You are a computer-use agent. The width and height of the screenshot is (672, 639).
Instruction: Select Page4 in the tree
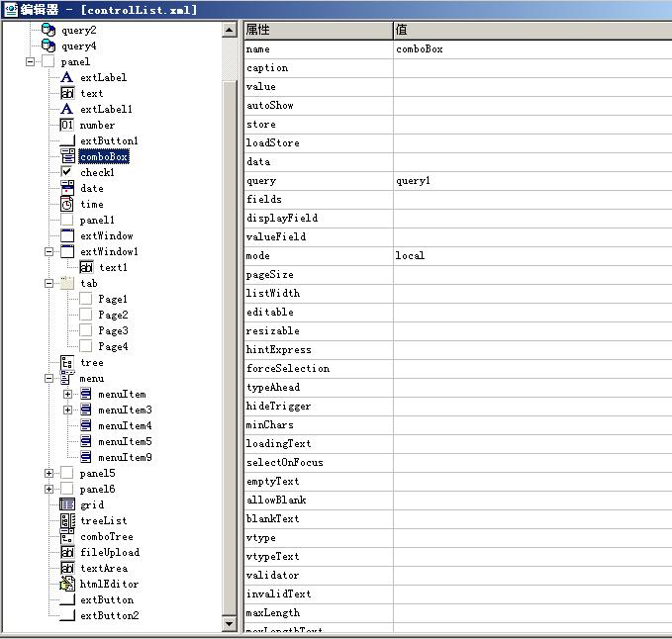[113, 346]
